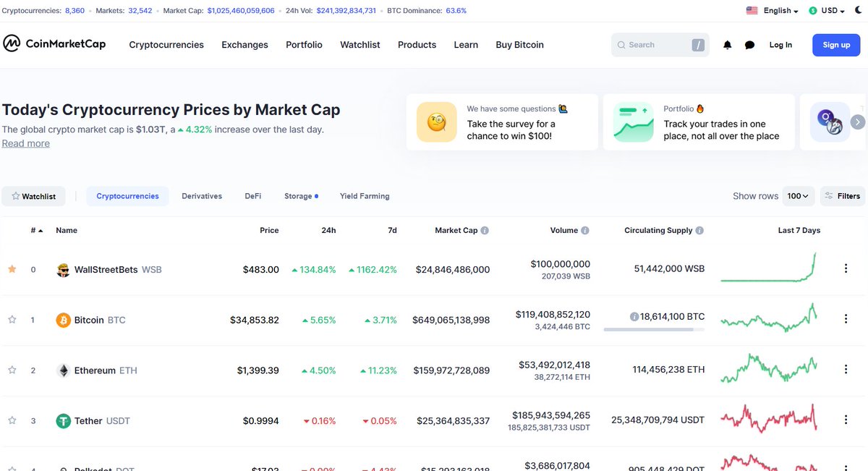Switch to the Derivatives tab
This screenshot has height=471, width=868.
point(202,196)
